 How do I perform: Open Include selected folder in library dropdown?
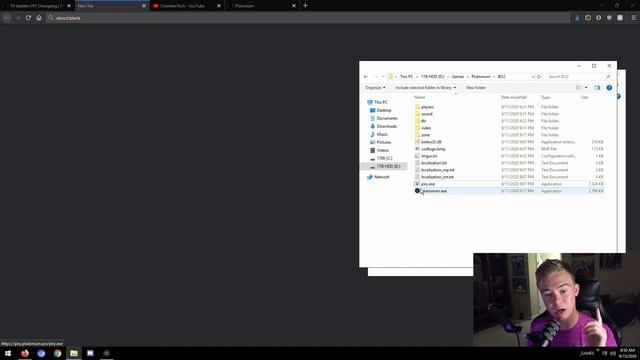coord(425,88)
